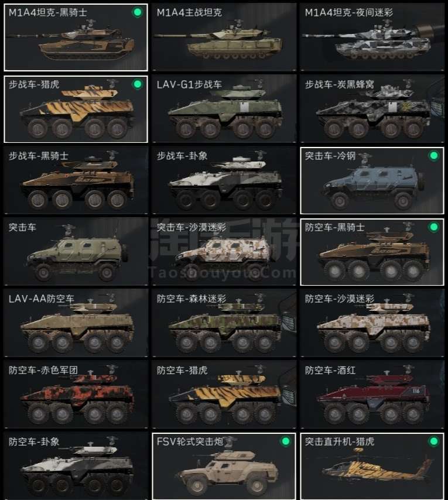Select the 突击车-沙漠迷彩 skin
Viewport: 448px width, 500px height.
click(x=224, y=252)
